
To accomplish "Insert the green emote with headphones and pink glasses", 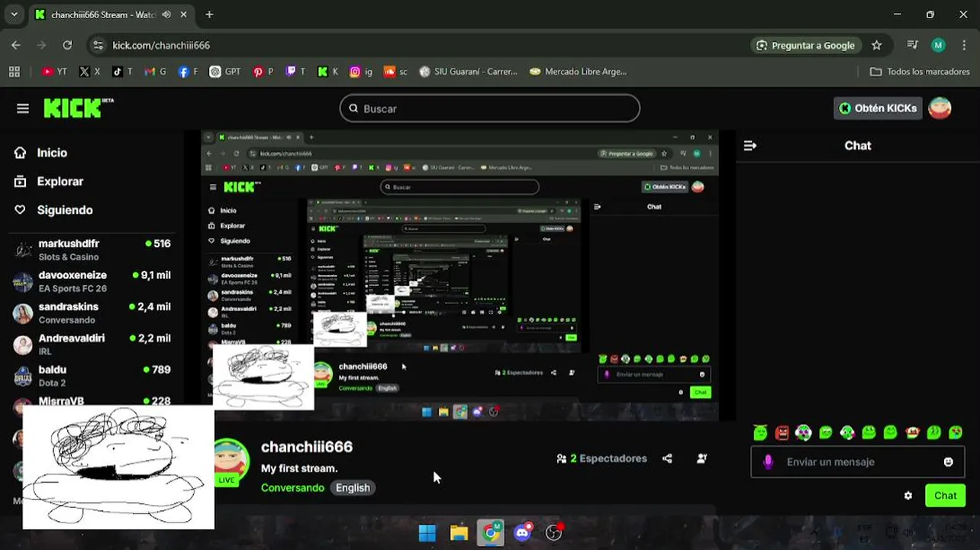I will pyautogui.click(x=804, y=433).
